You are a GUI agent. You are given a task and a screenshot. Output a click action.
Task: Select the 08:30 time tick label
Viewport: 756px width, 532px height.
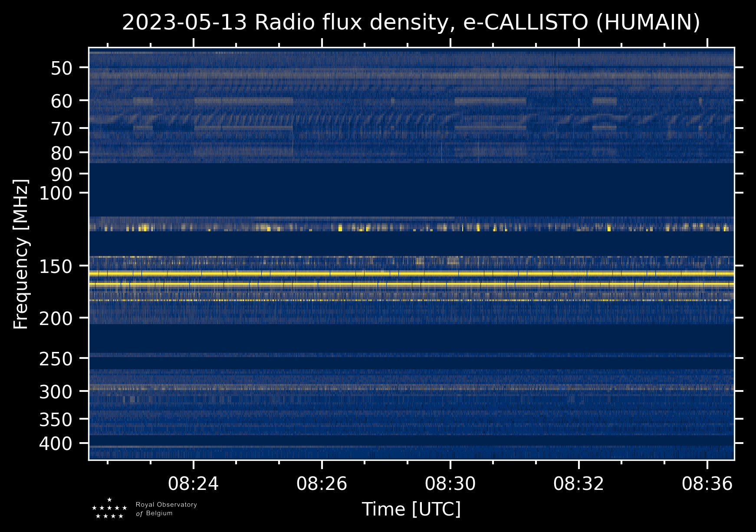pyautogui.click(x=450, y=483)
